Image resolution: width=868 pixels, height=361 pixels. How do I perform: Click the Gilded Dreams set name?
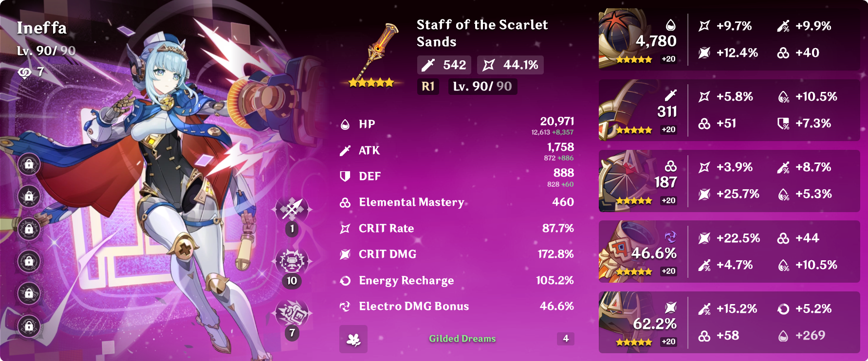coord(462,339)
